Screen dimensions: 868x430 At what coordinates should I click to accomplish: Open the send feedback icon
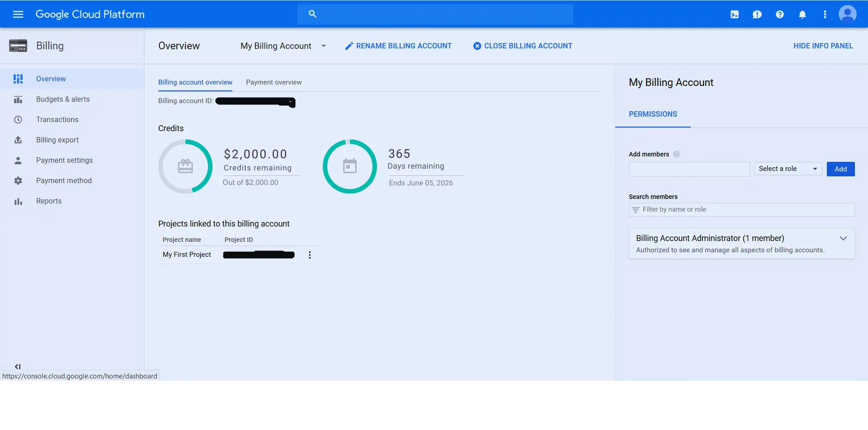pyautogui.click(x=757, y=14)
